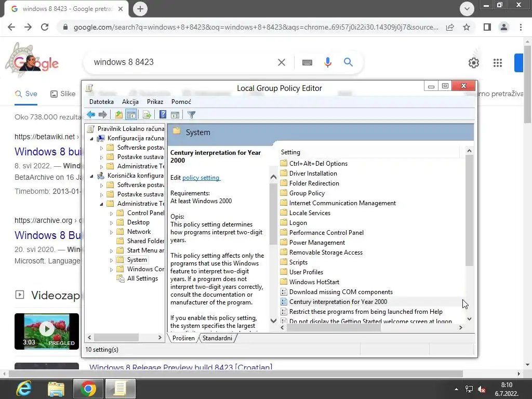The image size is (532, 399).
Task: Expand the Control Panel tree node
Action: tap(111, 214)
